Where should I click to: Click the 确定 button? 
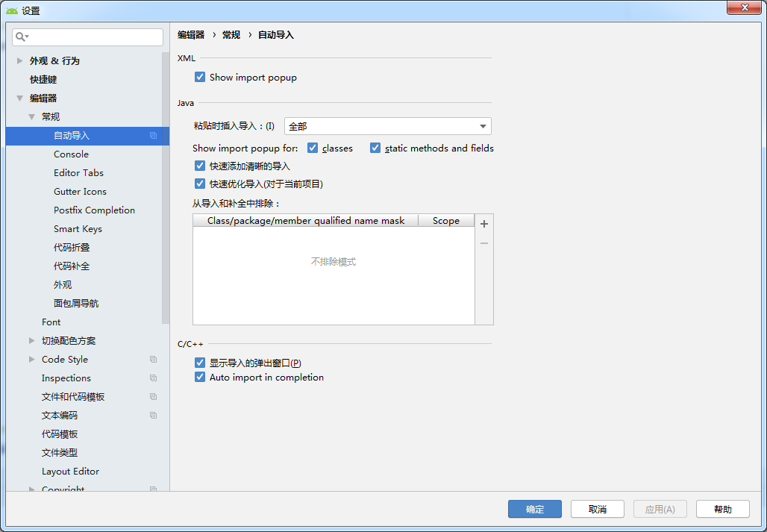tap(535, 509)
